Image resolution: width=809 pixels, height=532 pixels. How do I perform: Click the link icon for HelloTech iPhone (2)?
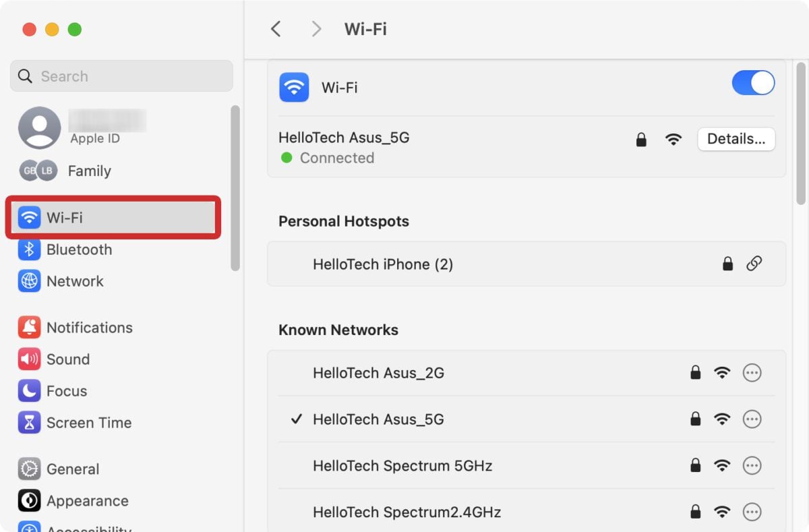[x=754, y=264]
